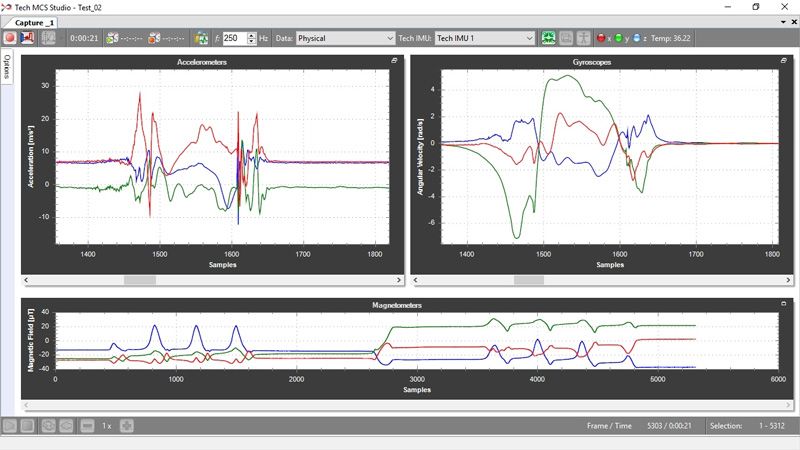The image size is (800, 450).
Task: Decrease playback speed with minus button
Action: point(88,426)
